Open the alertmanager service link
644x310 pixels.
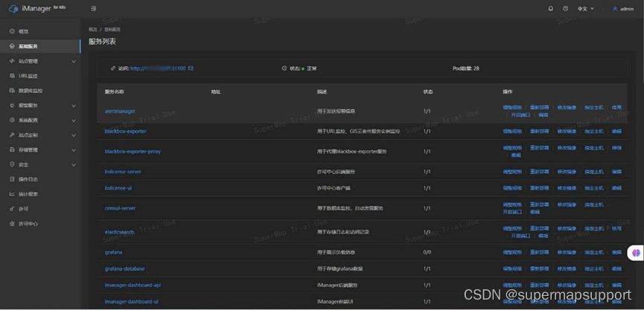click(x=120, y=111)
